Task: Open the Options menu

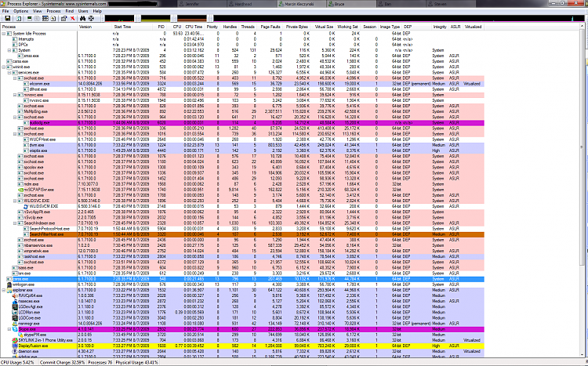Action: (20, 11)
